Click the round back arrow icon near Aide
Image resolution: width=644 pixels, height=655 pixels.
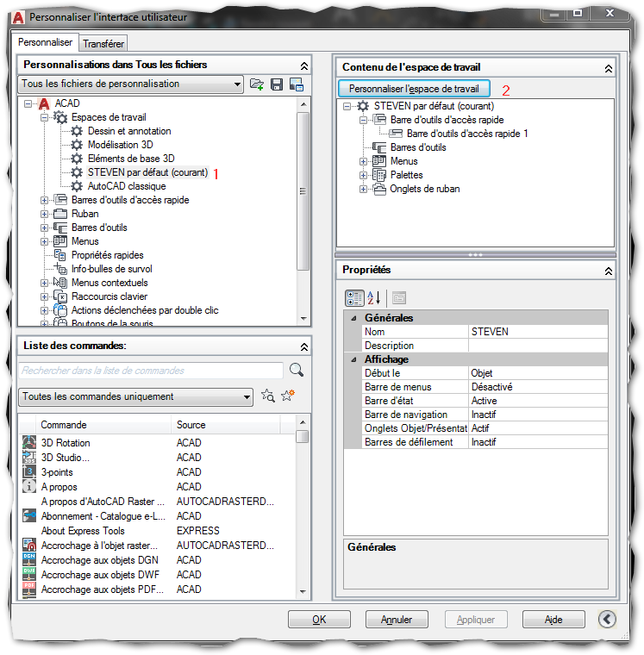click(607, 619)
